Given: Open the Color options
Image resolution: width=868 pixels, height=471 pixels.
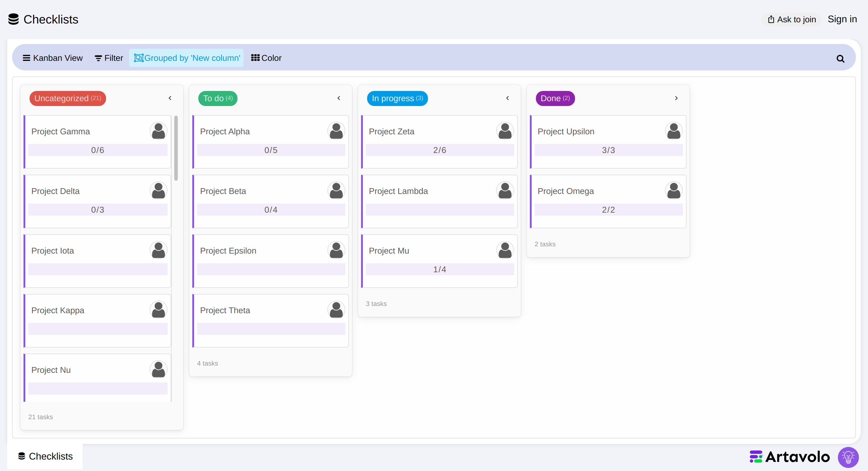Looking at the screenshot, I should pyautogui.click(x=266, y=58).
